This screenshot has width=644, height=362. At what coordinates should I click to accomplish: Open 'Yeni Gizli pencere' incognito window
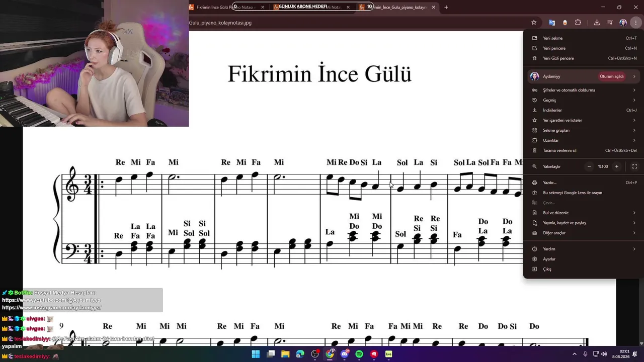(x=584, y=58)
